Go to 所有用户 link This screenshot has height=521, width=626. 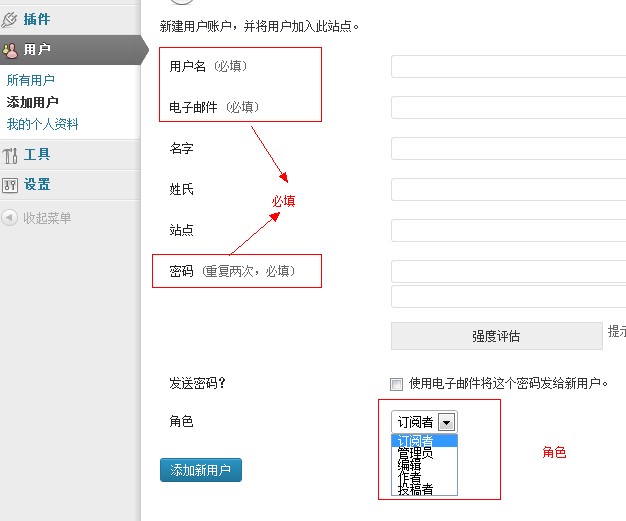click(x=31, y=80)
